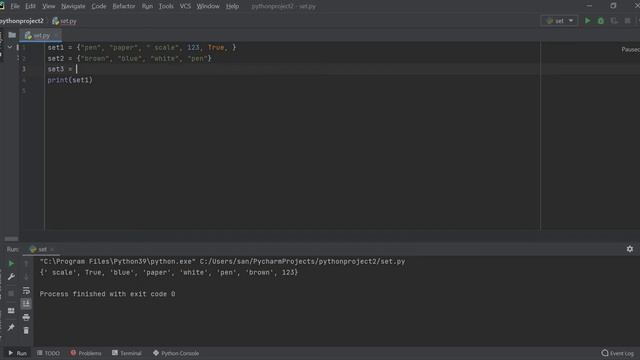The image size is (640, 360).
Task: Open the File menu
Action: [x=15, y=6]
